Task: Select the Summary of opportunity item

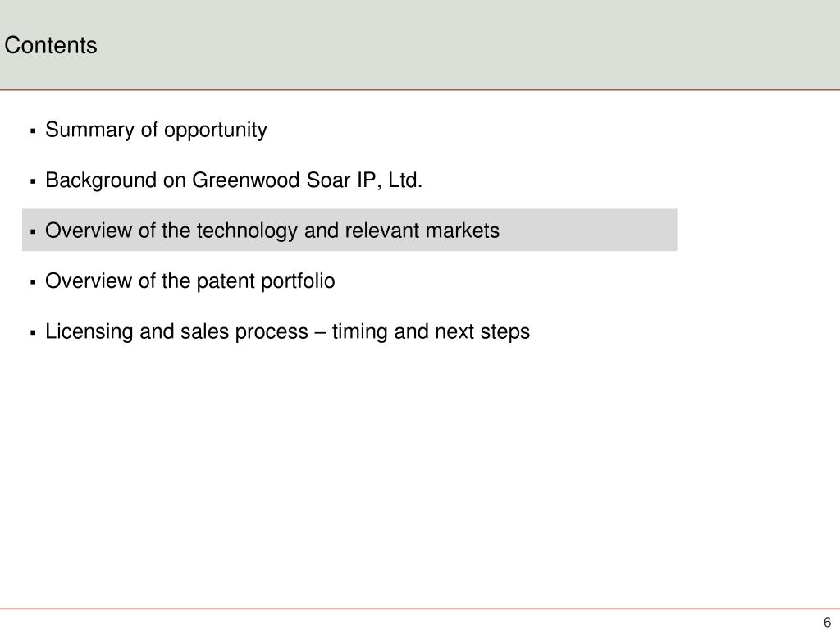Action: (156, 130)
